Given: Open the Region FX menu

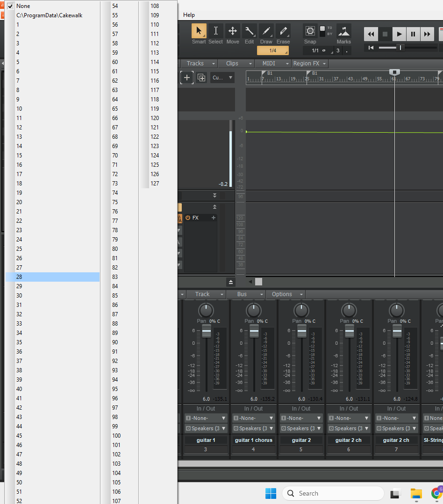Looking at the screenshot, I should coord(309,64).
